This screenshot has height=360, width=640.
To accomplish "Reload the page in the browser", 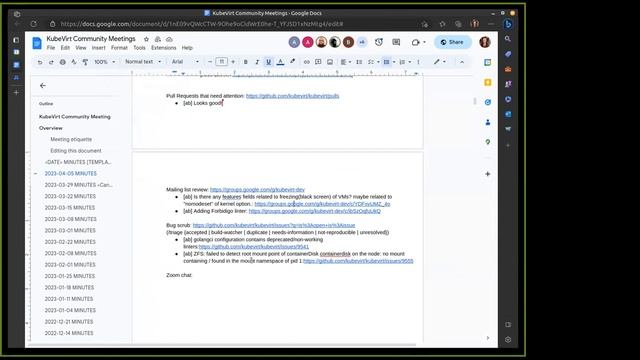I will point(33,24).
